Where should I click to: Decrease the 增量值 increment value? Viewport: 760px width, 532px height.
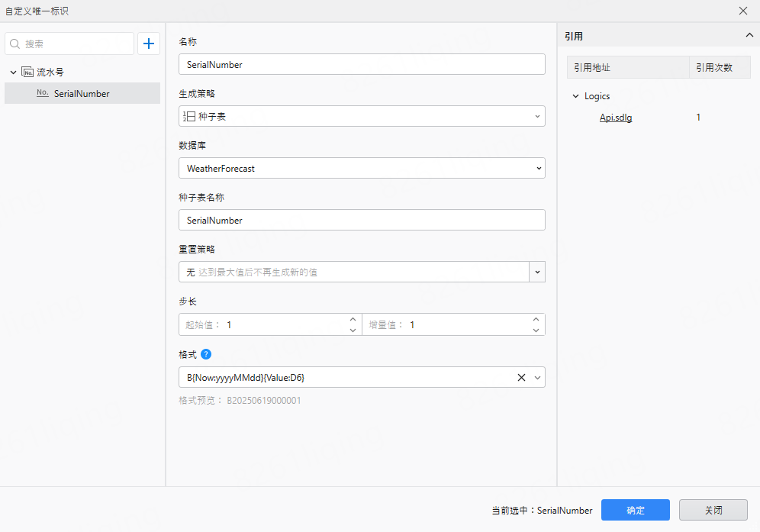[536, 330]
